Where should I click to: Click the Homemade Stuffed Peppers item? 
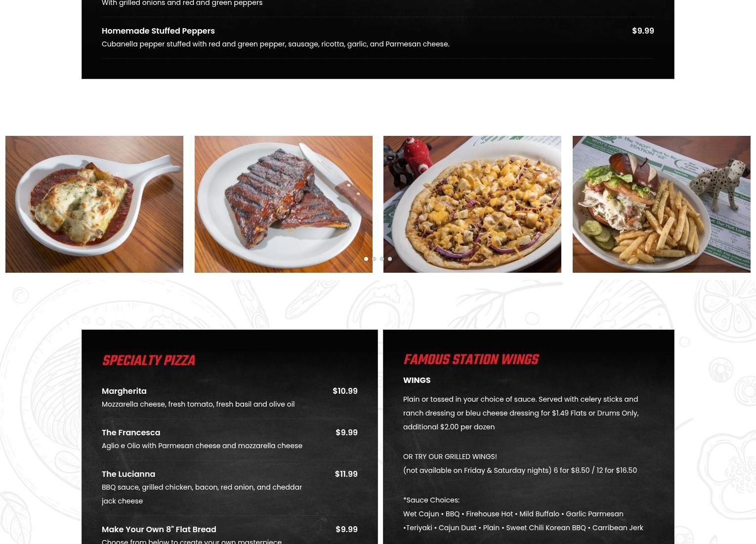pos(158,31)
